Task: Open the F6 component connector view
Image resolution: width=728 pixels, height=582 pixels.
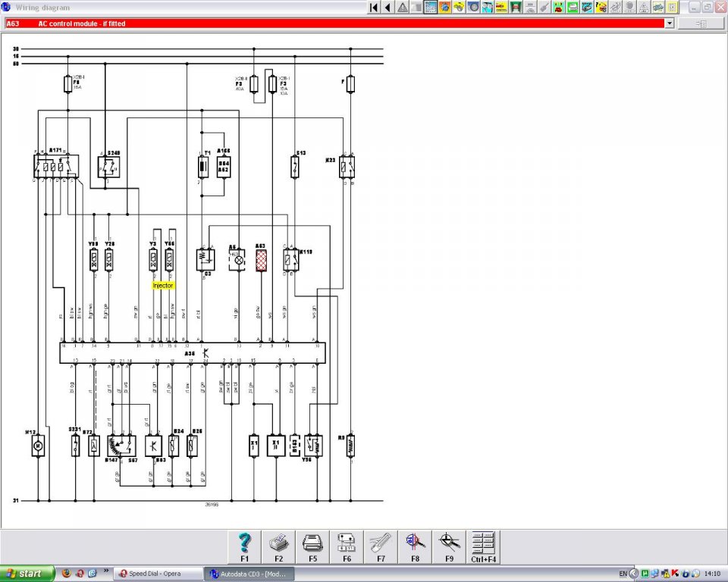Action: point(347,546)
